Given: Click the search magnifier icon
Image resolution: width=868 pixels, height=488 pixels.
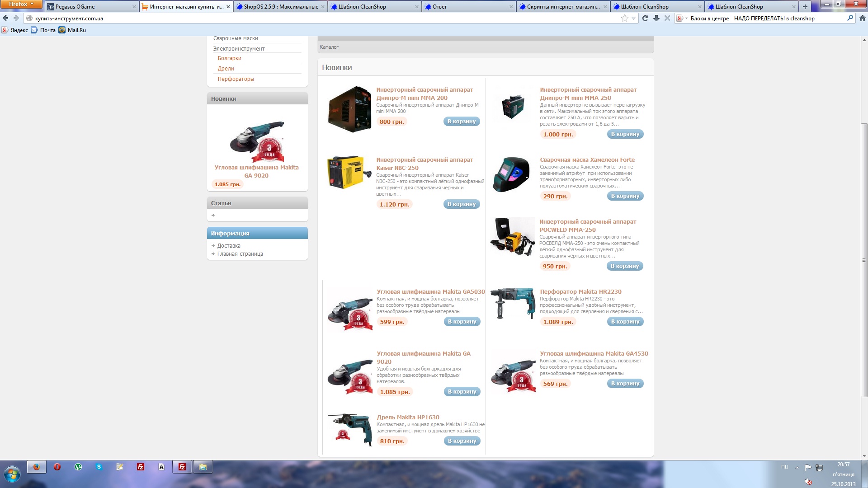Looking at the screenshot, I should (x=850, y=18).
